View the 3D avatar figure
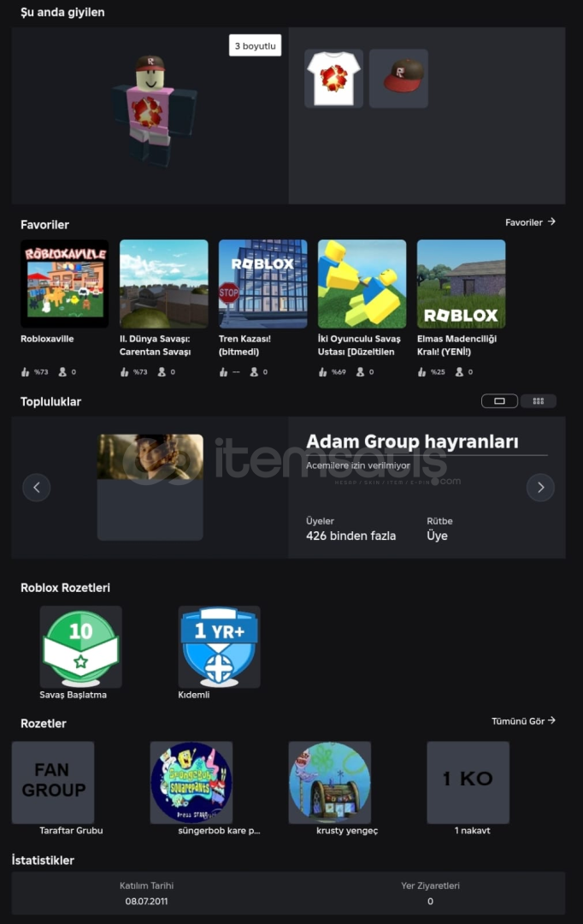Screen dimensions: 583x924 pos(153,110)
